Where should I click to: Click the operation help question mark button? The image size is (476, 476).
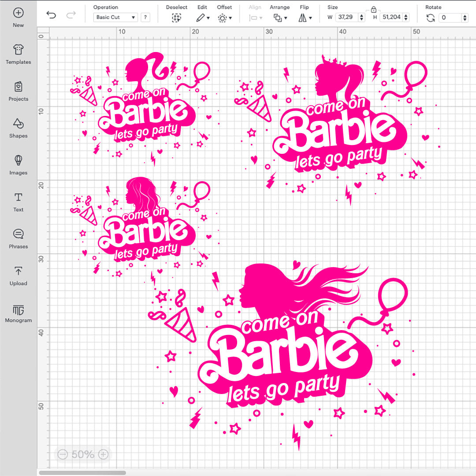click(x=145, y=17)
